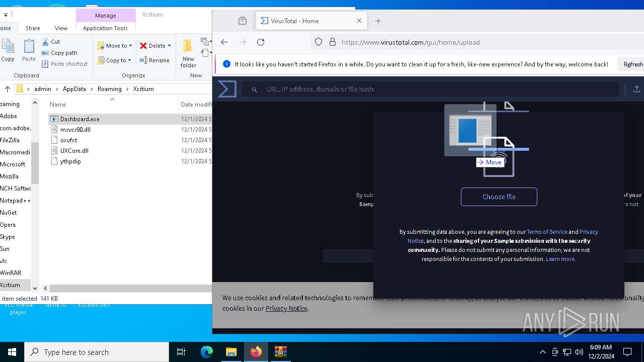The width and height of the screenshot is (644, 362).
Task: Click the volume icon in system tray
Action: point(579,352)
